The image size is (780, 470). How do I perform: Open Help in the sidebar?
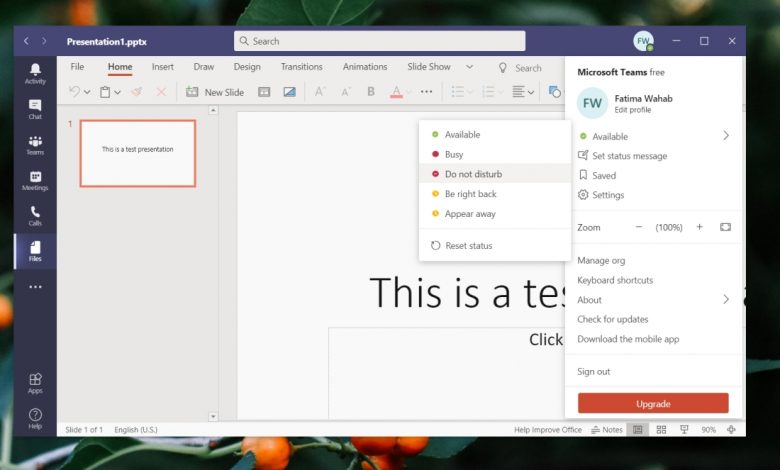35,418
